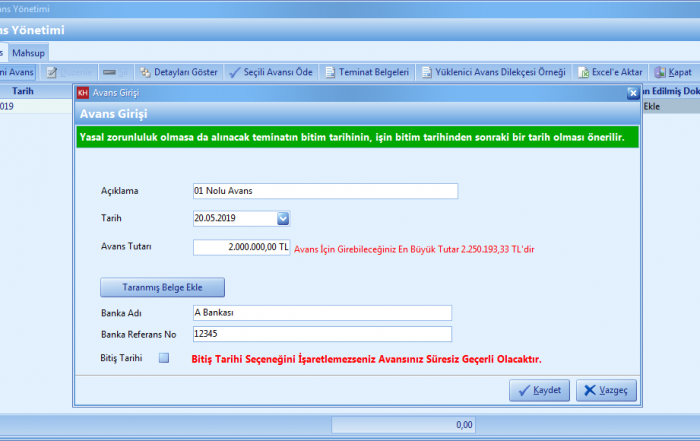Image resolution: width=700 pixels, height=441 pixels.
Task: Click into the Açıklama text field
Action: click(324, 191)
